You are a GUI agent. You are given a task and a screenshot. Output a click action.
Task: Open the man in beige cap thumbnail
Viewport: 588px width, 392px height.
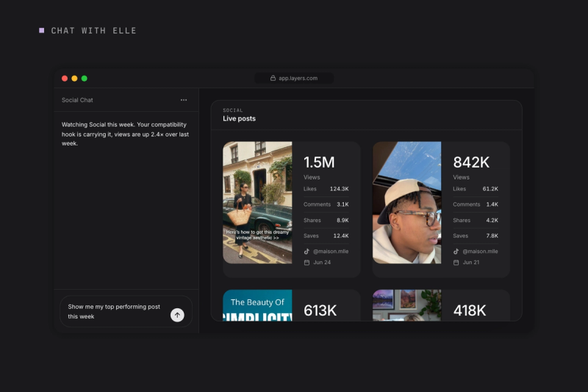pos(407,202)
